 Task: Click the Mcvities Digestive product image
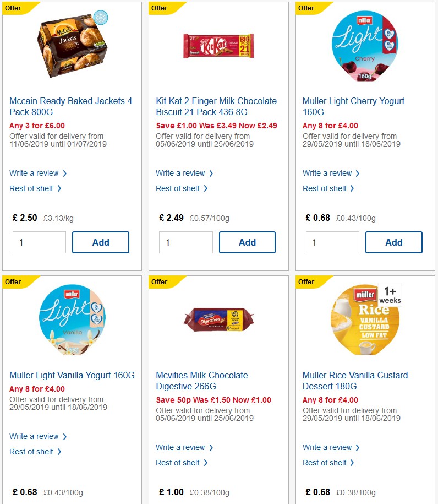click(x=218, y=322)
